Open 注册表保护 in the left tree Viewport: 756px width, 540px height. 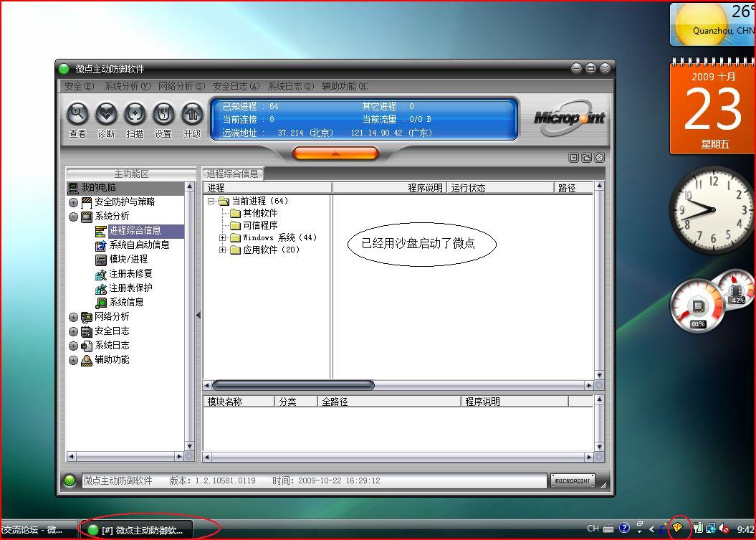click(x=130, y=288)
